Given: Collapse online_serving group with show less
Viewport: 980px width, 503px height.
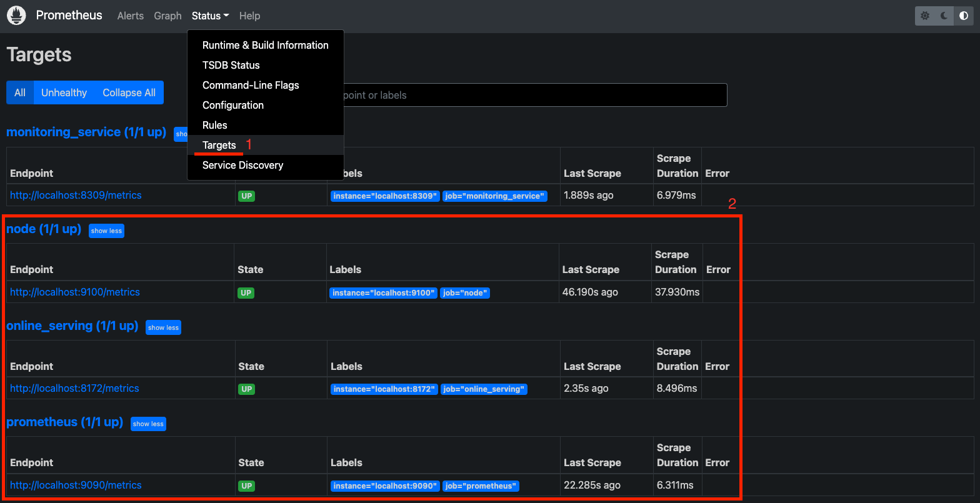Looking at the screenshot, I should pos(163,327).
